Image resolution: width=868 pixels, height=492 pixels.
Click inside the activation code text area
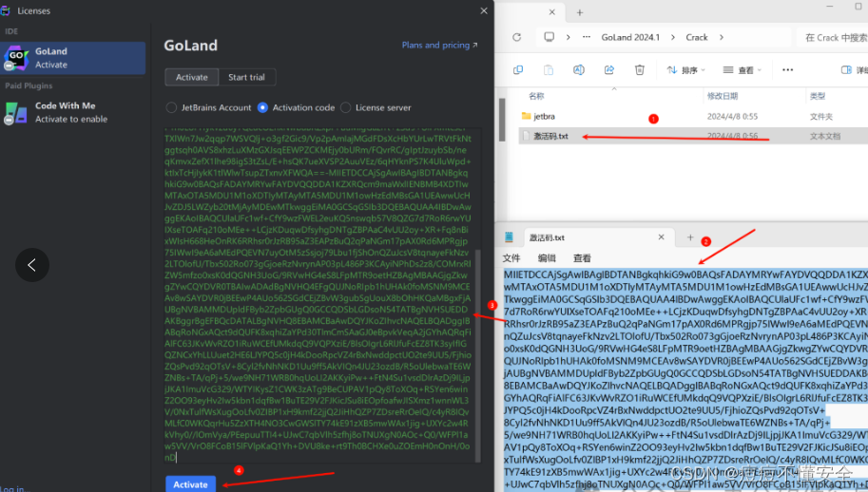(x=318, y=295)
